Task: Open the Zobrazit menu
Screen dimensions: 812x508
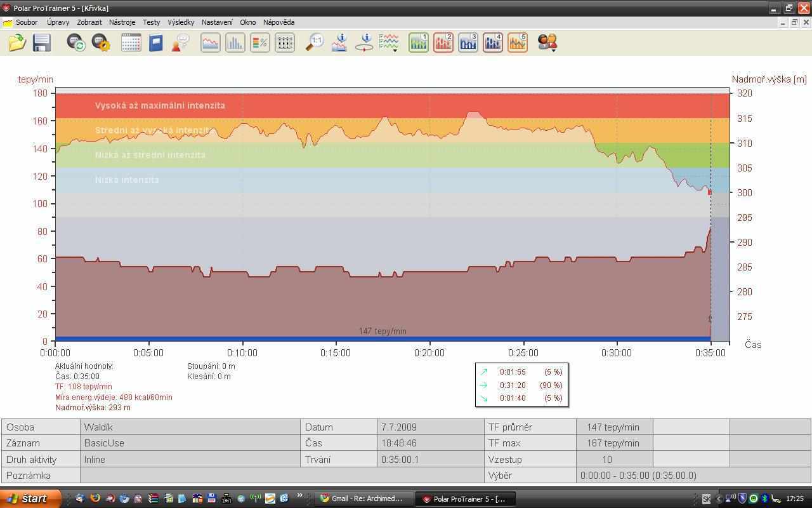Action: pyautogui.click(x=89, y=22)
